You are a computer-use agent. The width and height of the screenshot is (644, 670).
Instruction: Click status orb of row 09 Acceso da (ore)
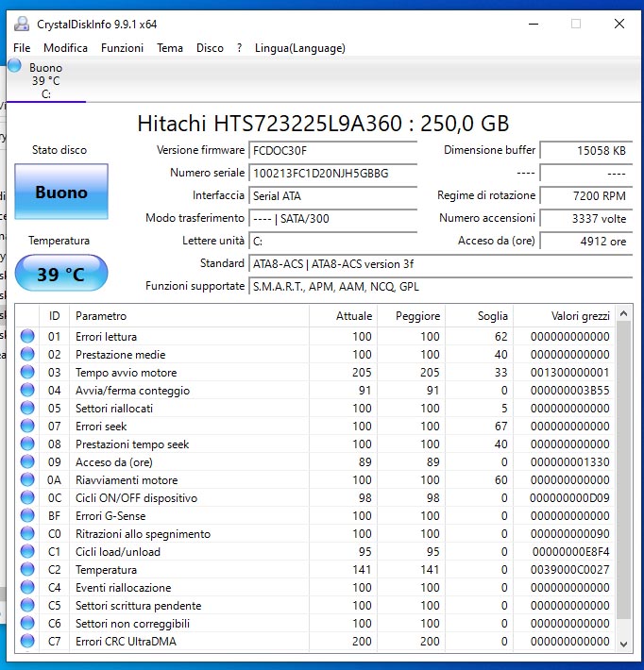(x=27, y=461)
